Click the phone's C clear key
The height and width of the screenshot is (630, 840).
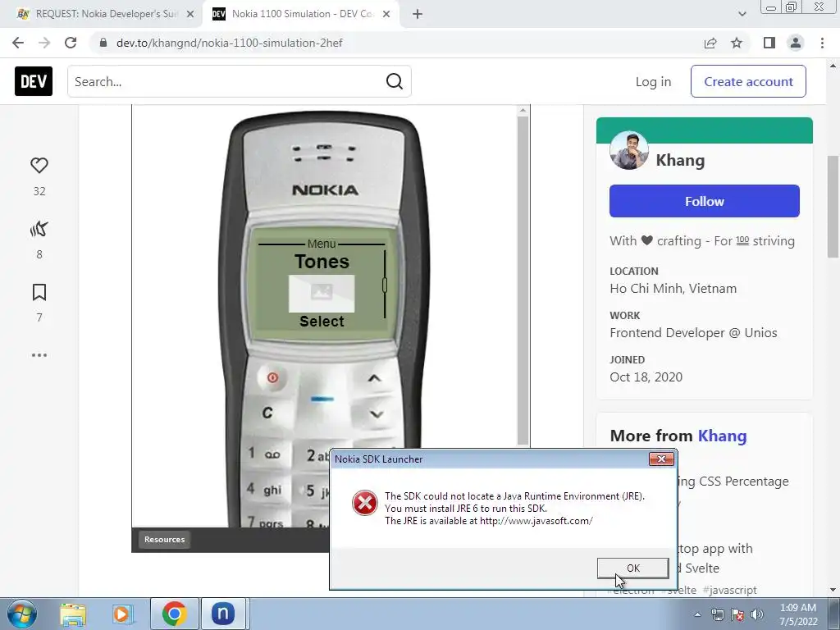click(x=267, y=413)
